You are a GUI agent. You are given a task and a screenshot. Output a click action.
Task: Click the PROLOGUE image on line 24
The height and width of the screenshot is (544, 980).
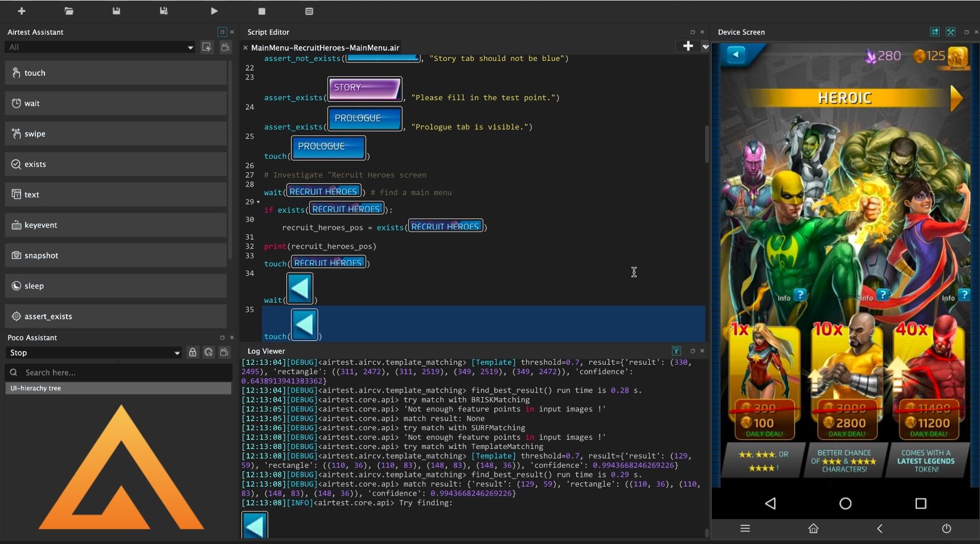pyautogui.click(x=365, y=118)
